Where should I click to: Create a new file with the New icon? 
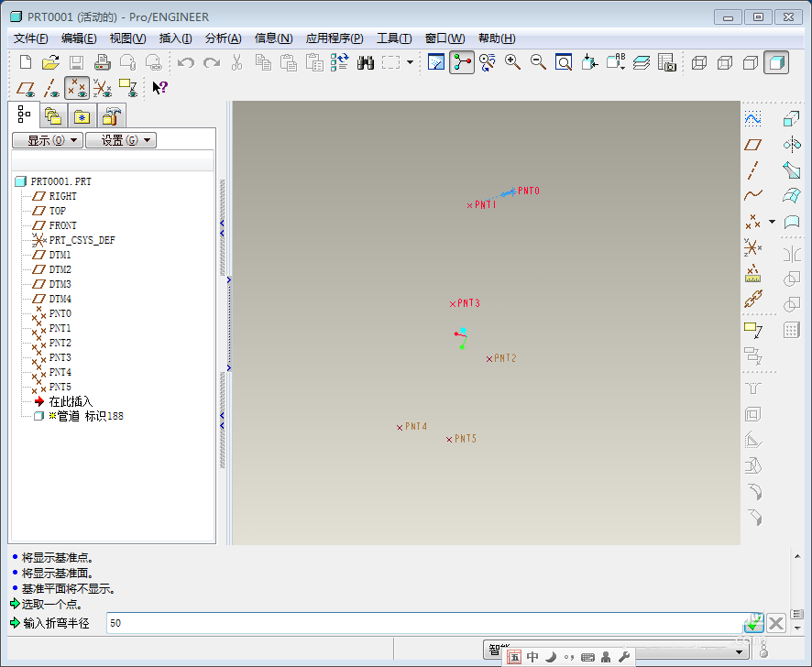[26, 62]
